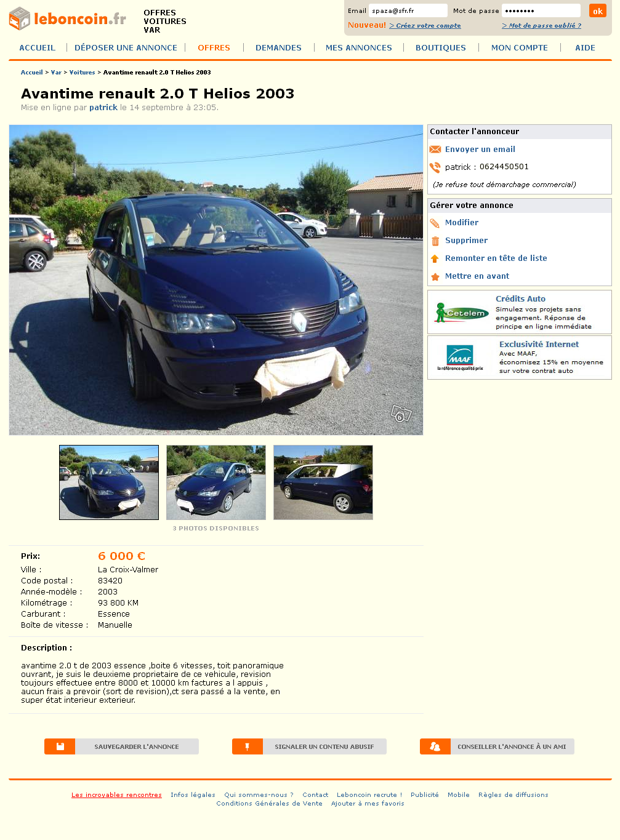This screenshot has width=620, height=840.
Task: Click the orange up-arrow Remonter icon
Action: coord(435,258)
